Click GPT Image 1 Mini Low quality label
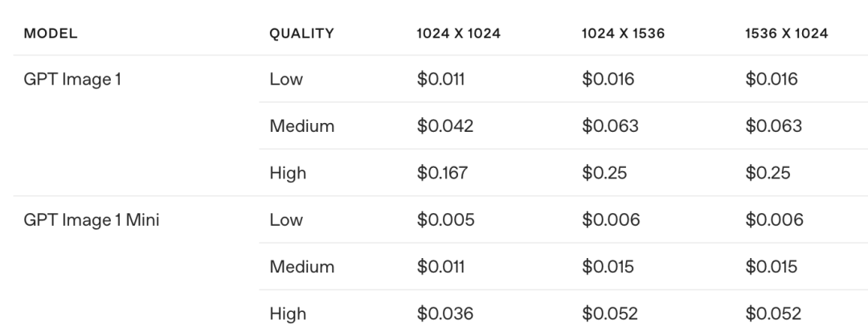The image size is (868, 336). (x=286, y=220)
